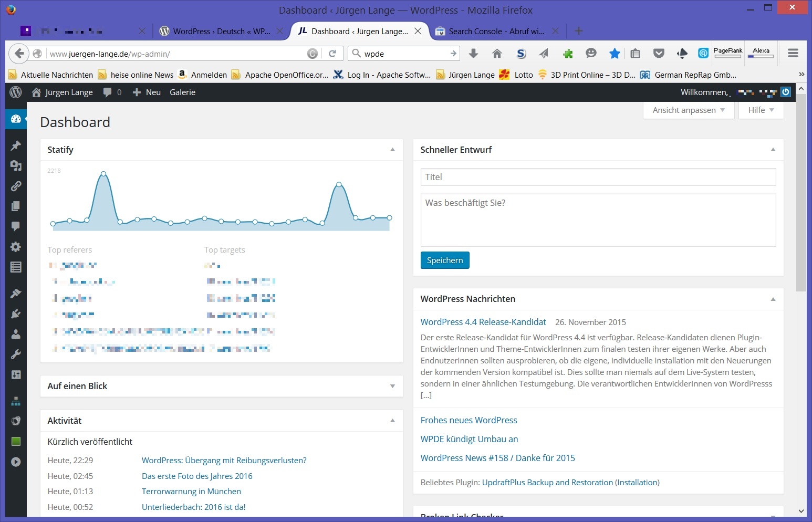Switch to Search Console tab
Image resolution: width=812 pixels, height=522 pixels.
(x=496, y=32)
